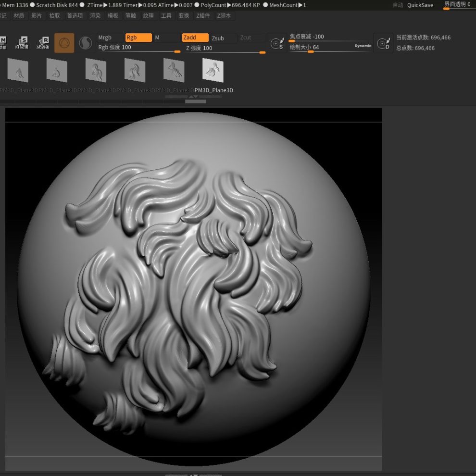Open the 笔触 menu

[x=130, y=16]
